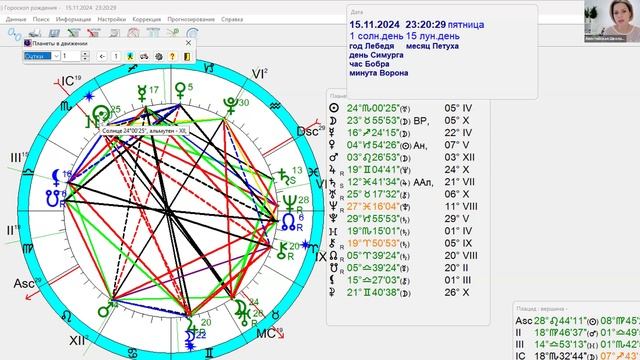Open gear settings in motion panel
Viewport: 640px width, 360px height.
[x=159, y=56]
